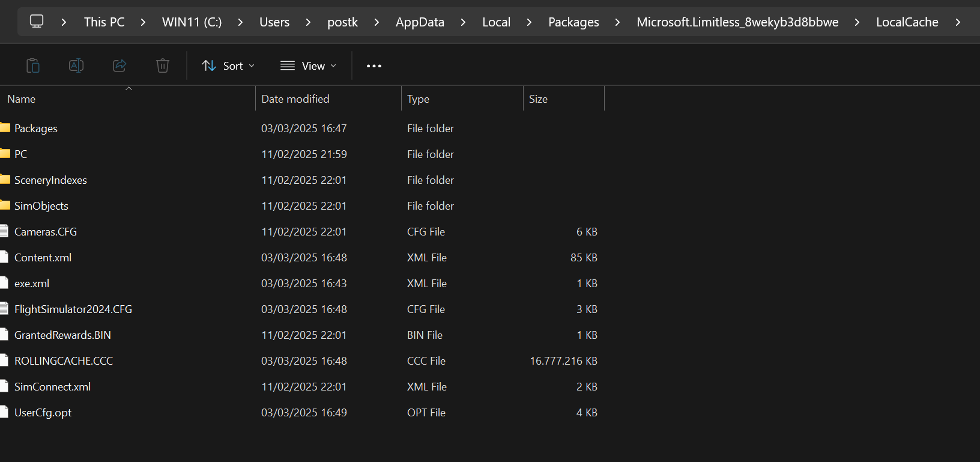This screenshot has height=462, width=980.
Task: Click the PC monitor icon in address bar
Action: [x=37, y=22]
